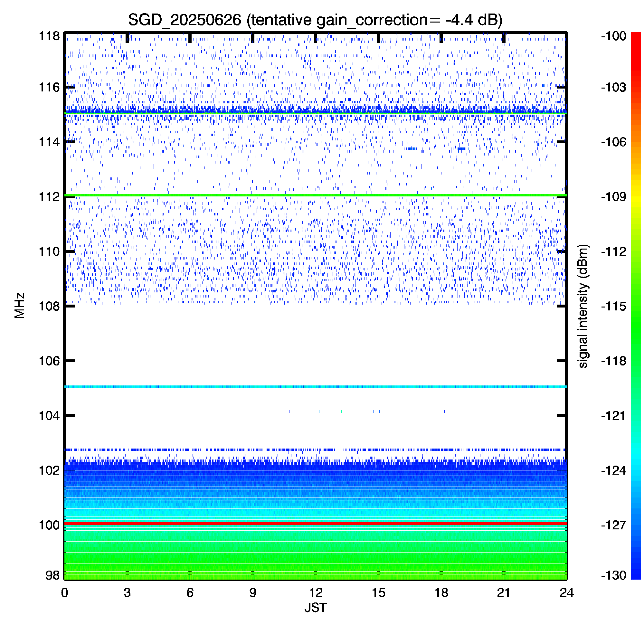This screenshot has height=644, width=644.
Task: Click the -130 colorbar tick label
Action: [x=614, y=575]
